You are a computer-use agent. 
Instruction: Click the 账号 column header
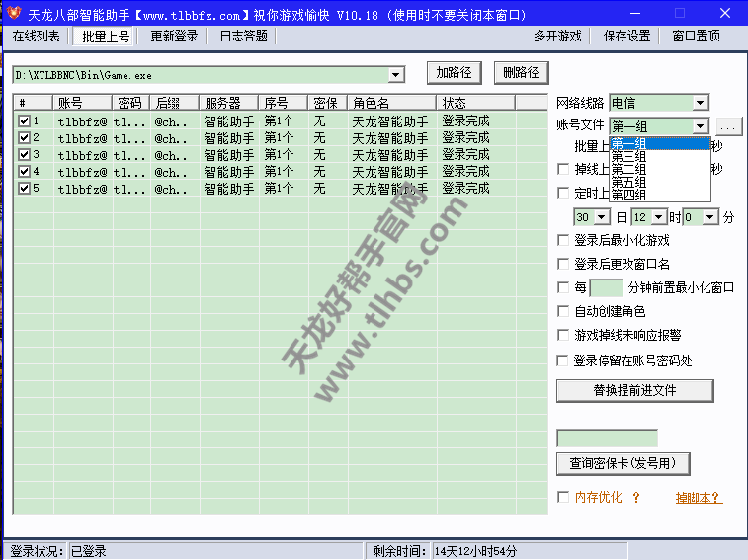[x=83, y=103]
